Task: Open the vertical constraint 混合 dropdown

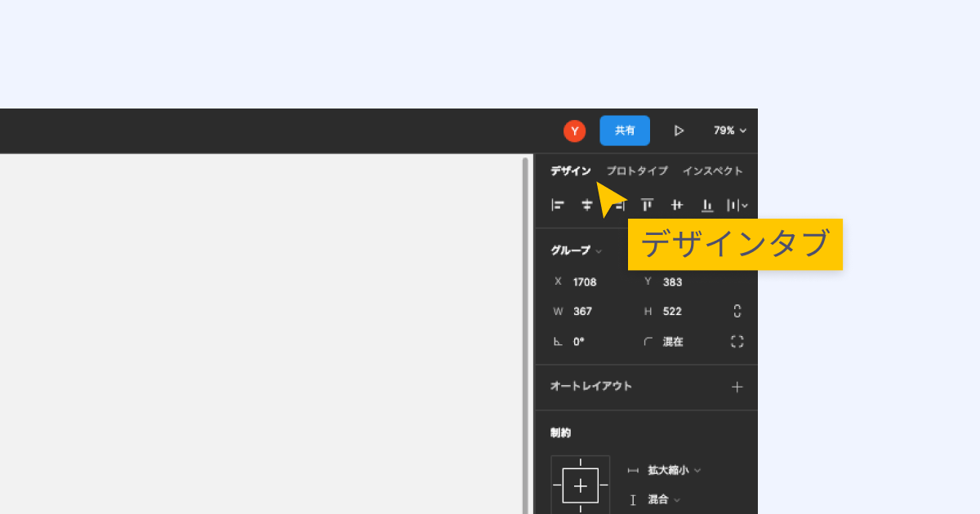Action: (x=664, y=499)
